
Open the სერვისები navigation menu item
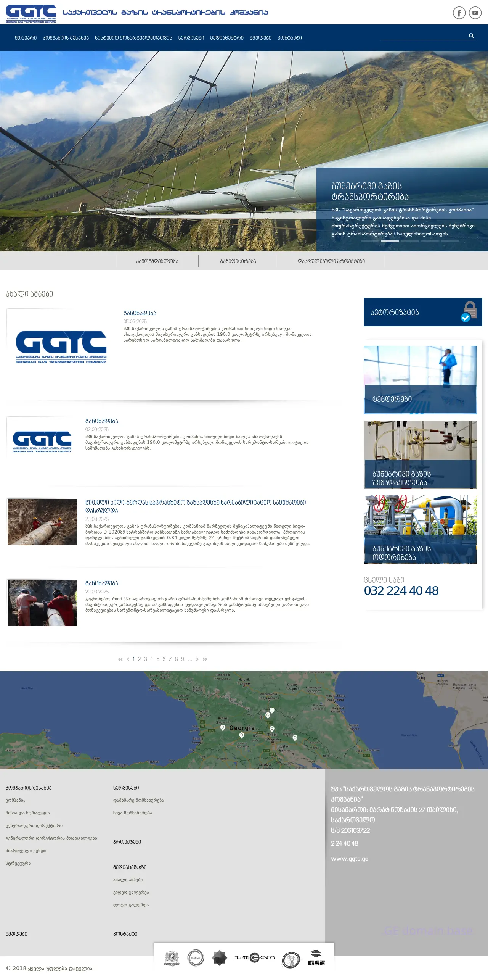(x=191, y=38)
